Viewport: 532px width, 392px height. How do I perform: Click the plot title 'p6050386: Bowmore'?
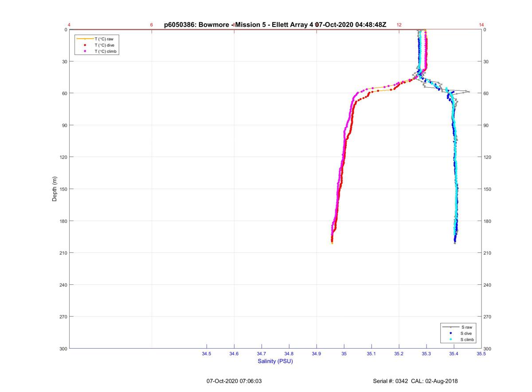[197, 25]
